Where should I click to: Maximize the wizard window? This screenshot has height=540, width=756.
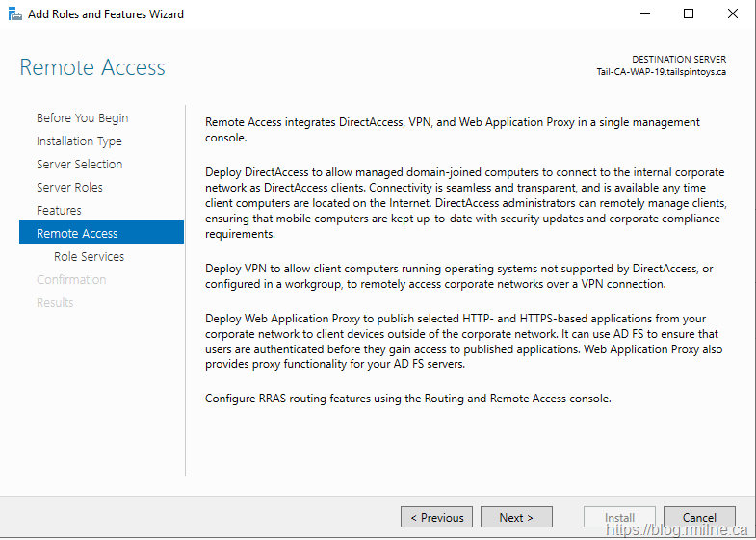point(689,14)
